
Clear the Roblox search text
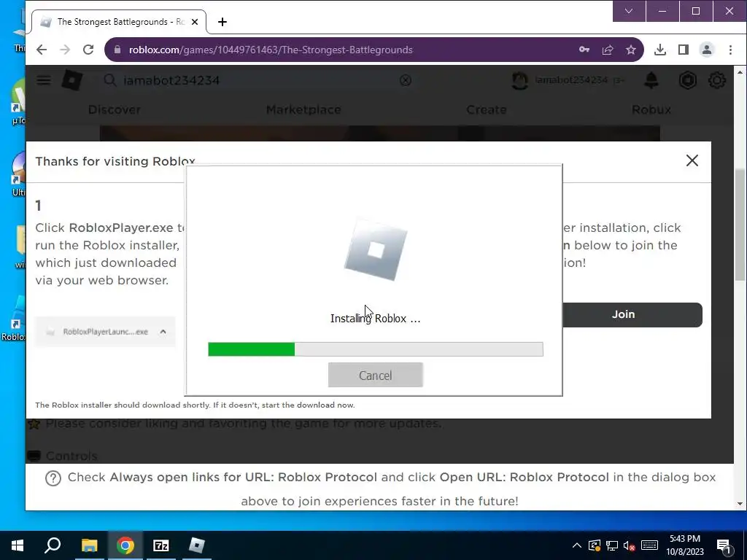click(405, 80)
